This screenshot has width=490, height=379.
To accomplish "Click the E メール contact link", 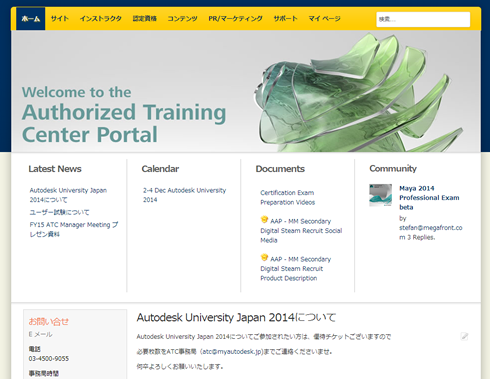I will (x=40, y=334).
